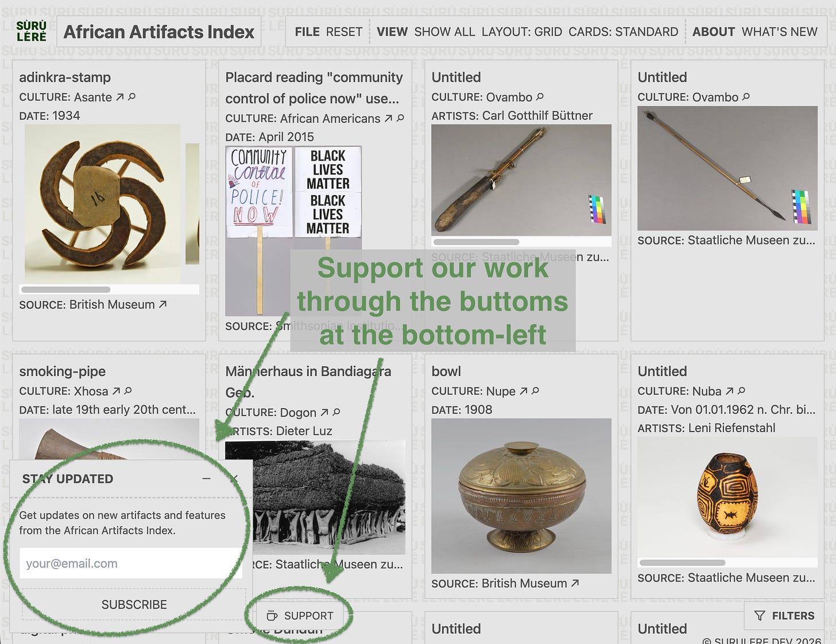Click the Support button
The height and width of the screenshot is (644, 836).
300,616
